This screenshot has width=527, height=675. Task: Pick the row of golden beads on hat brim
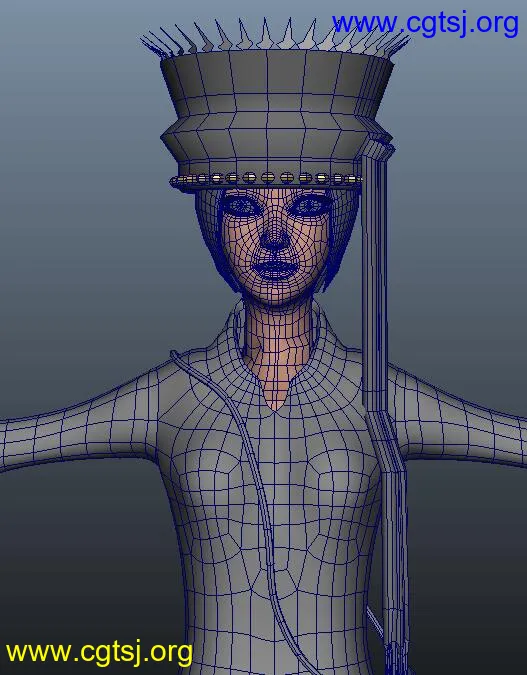[x=266, y=178]
